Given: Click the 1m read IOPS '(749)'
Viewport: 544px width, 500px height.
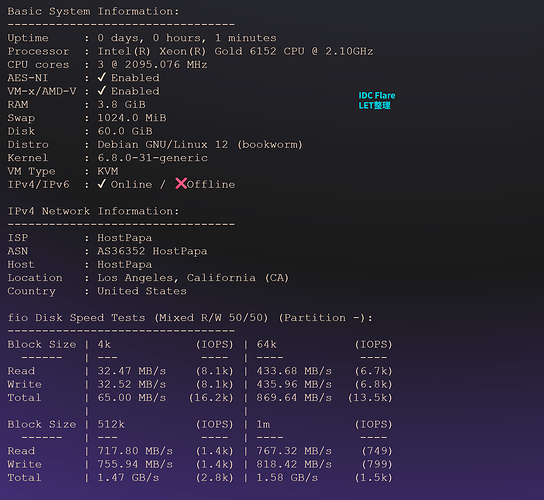Looking at the screenshot, I should click(377, 451).
